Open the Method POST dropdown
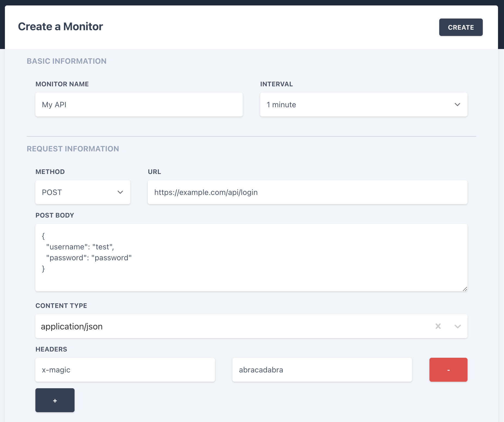 [83, 192]
